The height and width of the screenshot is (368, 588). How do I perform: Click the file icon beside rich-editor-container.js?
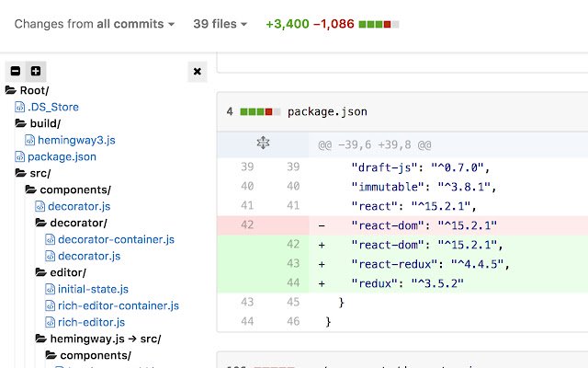(51, 305)
